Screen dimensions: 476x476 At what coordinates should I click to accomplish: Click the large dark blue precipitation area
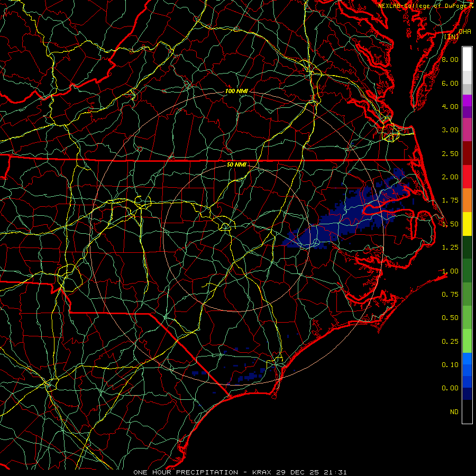[x=346, y=213]
